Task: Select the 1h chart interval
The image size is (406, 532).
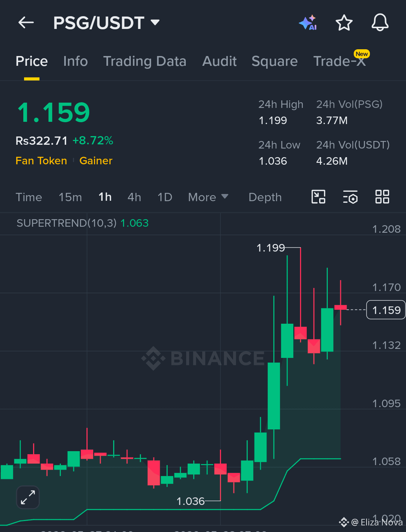Action: (105, 197)
